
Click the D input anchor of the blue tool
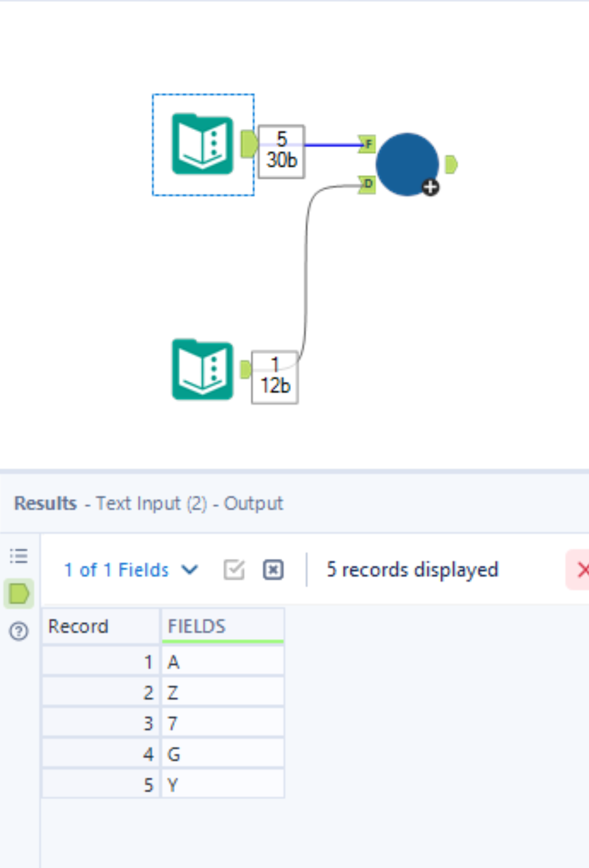pos(366,182)
